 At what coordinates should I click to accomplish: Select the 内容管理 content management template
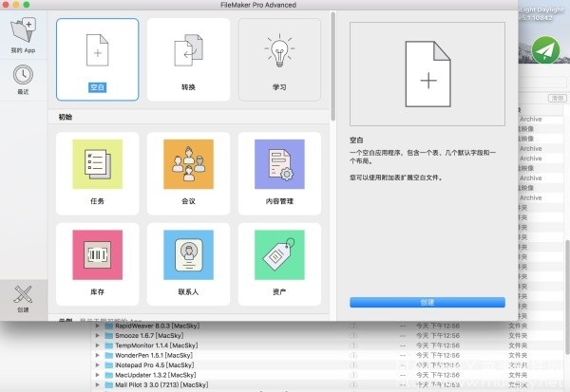click(x=279, y=174)
